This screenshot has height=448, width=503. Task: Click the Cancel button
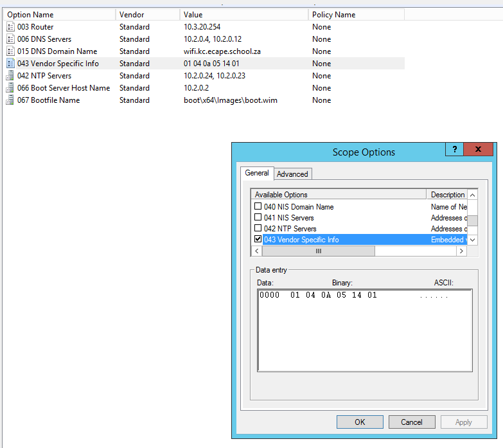411,422
